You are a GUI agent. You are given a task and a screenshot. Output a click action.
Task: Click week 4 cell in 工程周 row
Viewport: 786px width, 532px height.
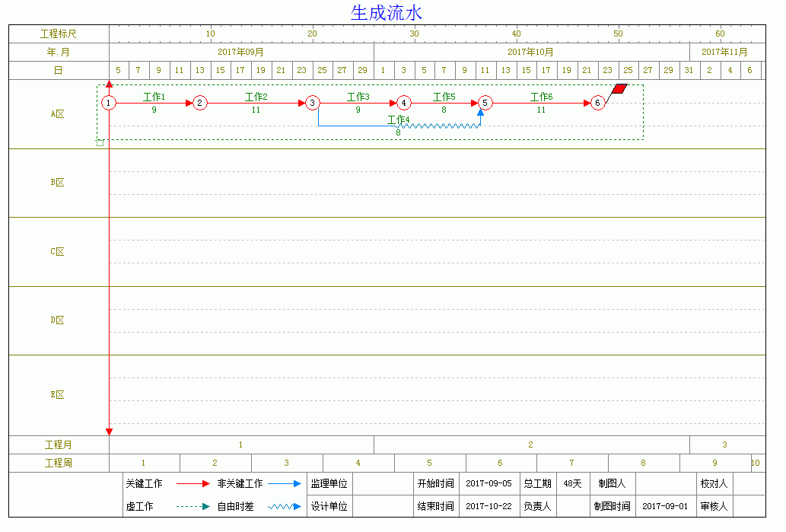pyautogui.click(x=358, y=464)
